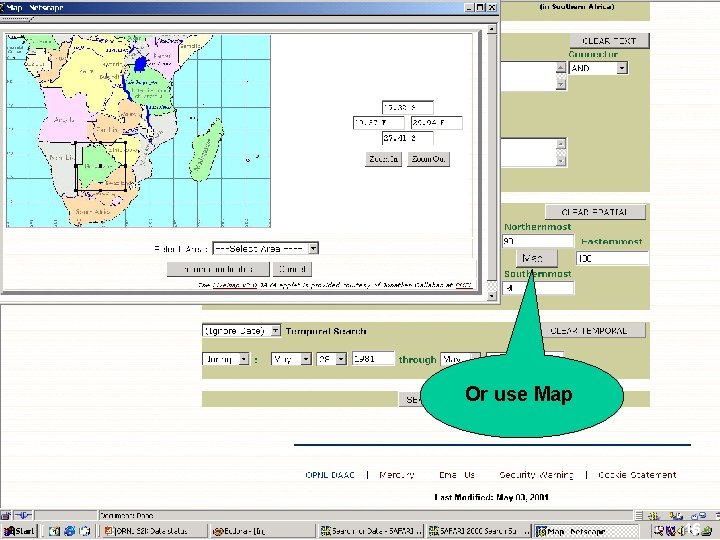Image resolution: width=720 pixels, height=540 pixels.
Task: Click the south latitude field above Zoom buttons
Action: tap(407, 138)
